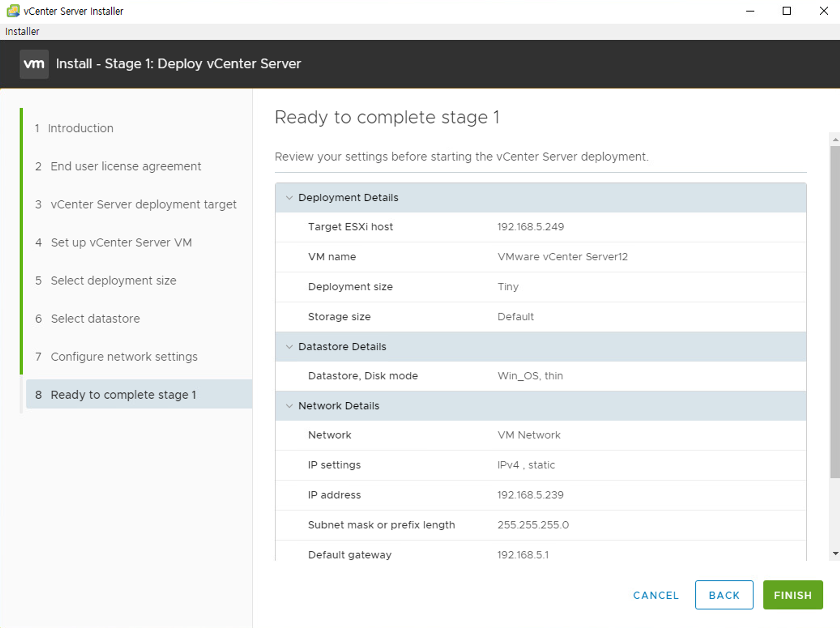840x628 pixels.
Task: Collapse the Network Details section
Action: pyautogui.click(x=289, y=406)
